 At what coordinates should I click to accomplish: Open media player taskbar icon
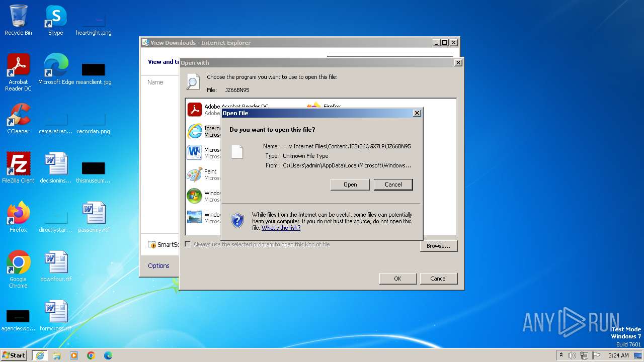74,355
